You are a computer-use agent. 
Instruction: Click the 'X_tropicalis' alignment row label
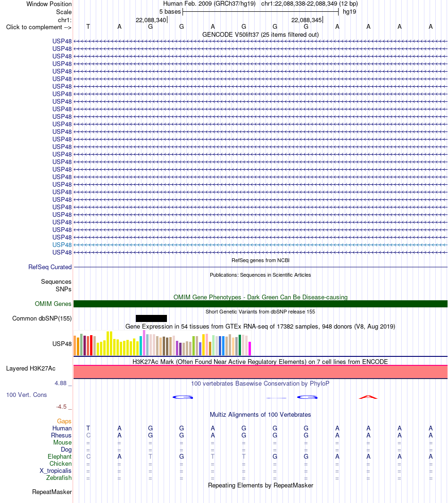(56, 470)
